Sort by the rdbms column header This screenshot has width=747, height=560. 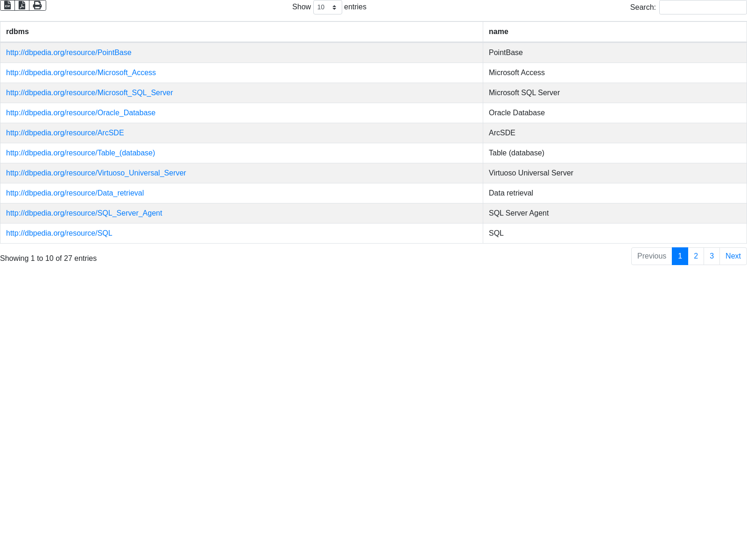coord(241,32)
